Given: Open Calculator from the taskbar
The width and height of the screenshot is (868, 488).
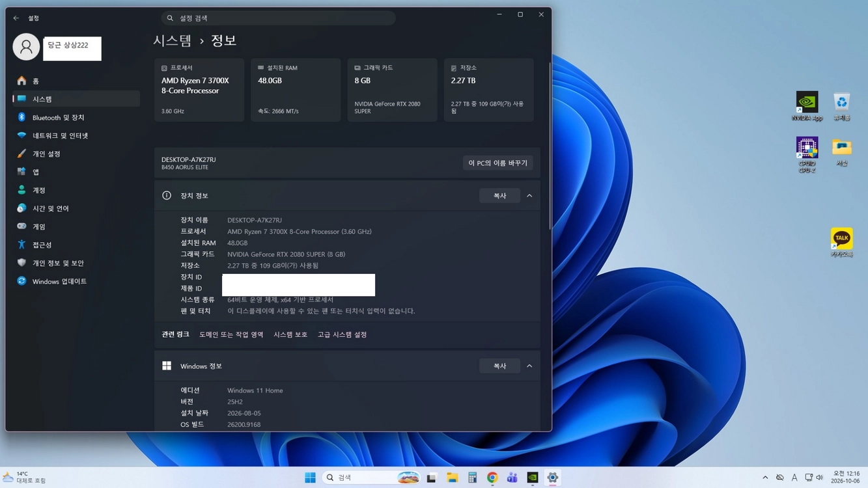Looking at the screenshot, I should (x=472, y=478).
